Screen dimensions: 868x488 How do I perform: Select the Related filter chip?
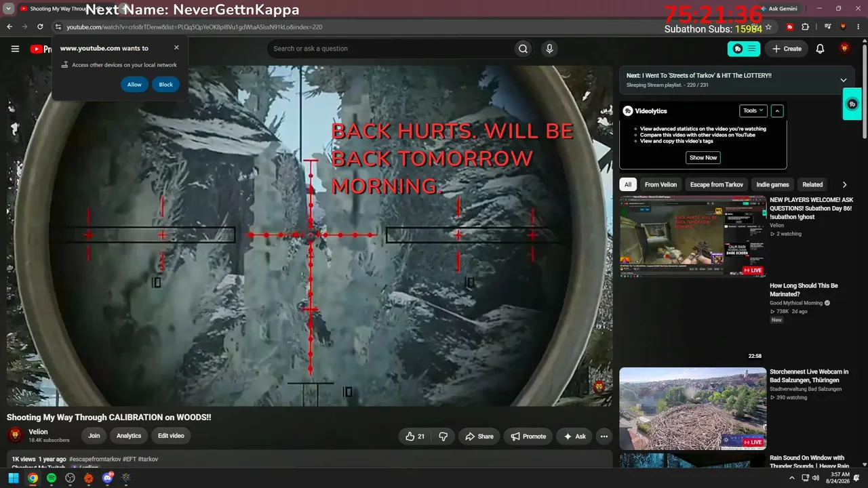pyautogui.click(x=812, y=184)
